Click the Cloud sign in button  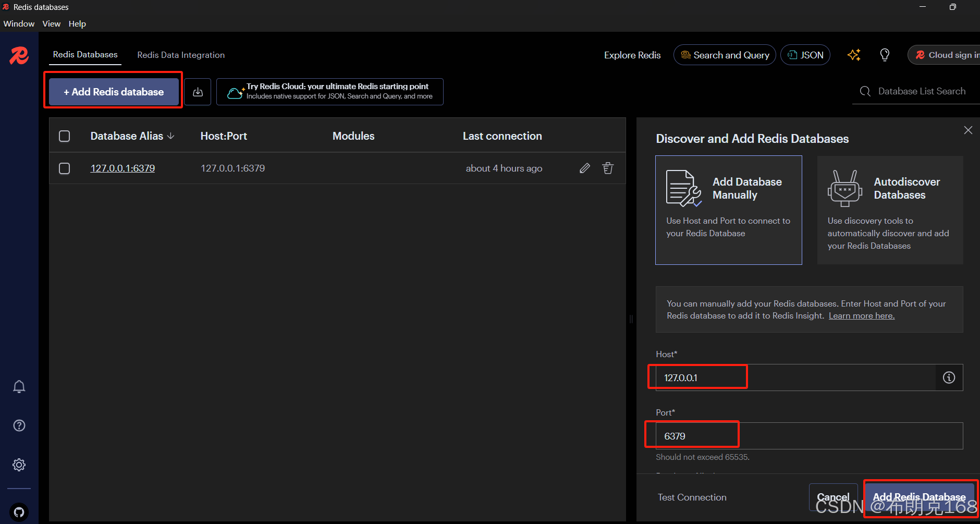click(944, 55)
